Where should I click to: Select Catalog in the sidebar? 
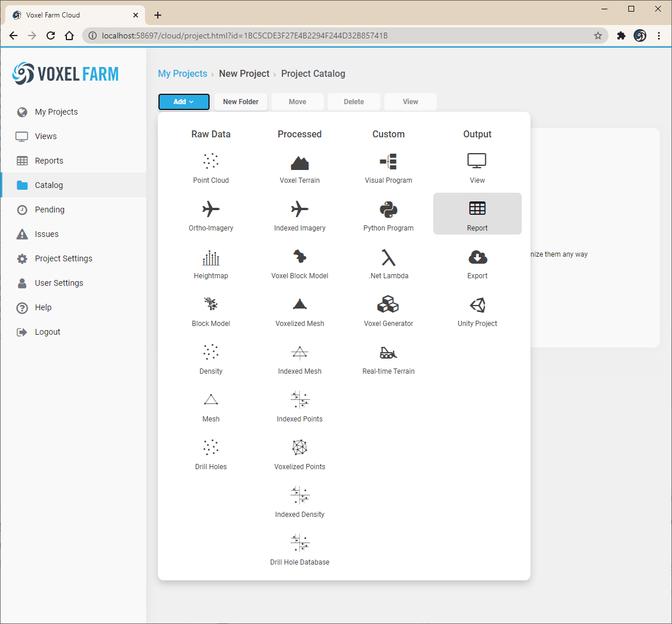(74, 185)
